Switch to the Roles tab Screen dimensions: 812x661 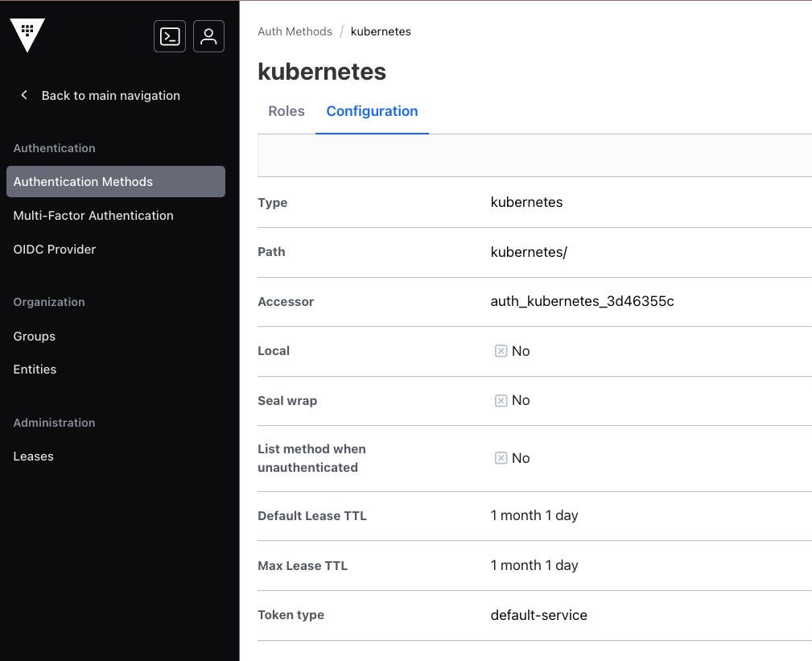point(286,111)
